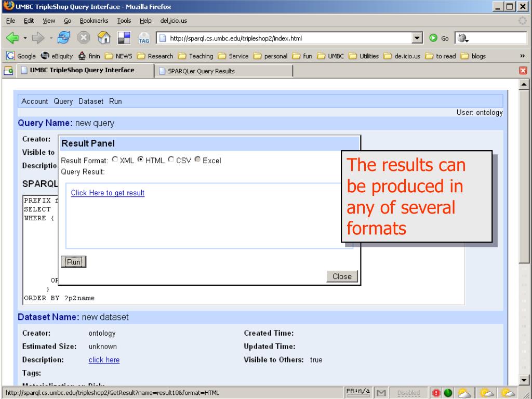
Task: Reload the page with the refresh icon
Action: [64, 37]
